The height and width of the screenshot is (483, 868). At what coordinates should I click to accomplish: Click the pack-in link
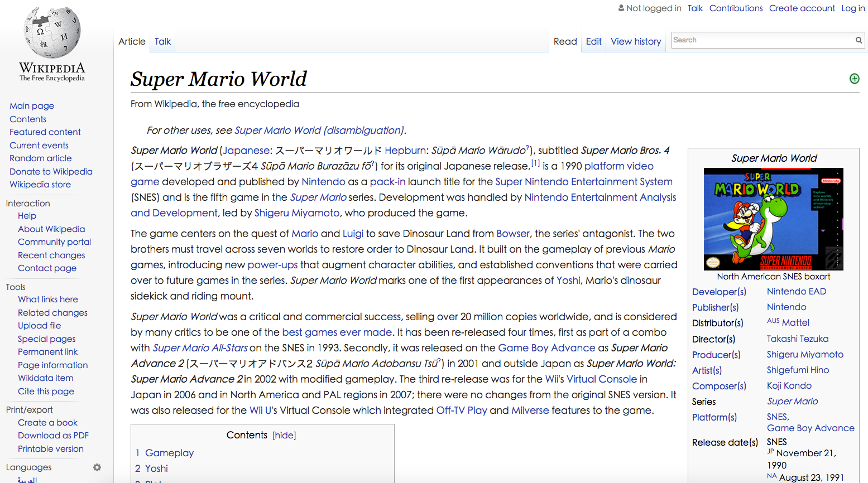pyautogui.click(x=387, y=182)
